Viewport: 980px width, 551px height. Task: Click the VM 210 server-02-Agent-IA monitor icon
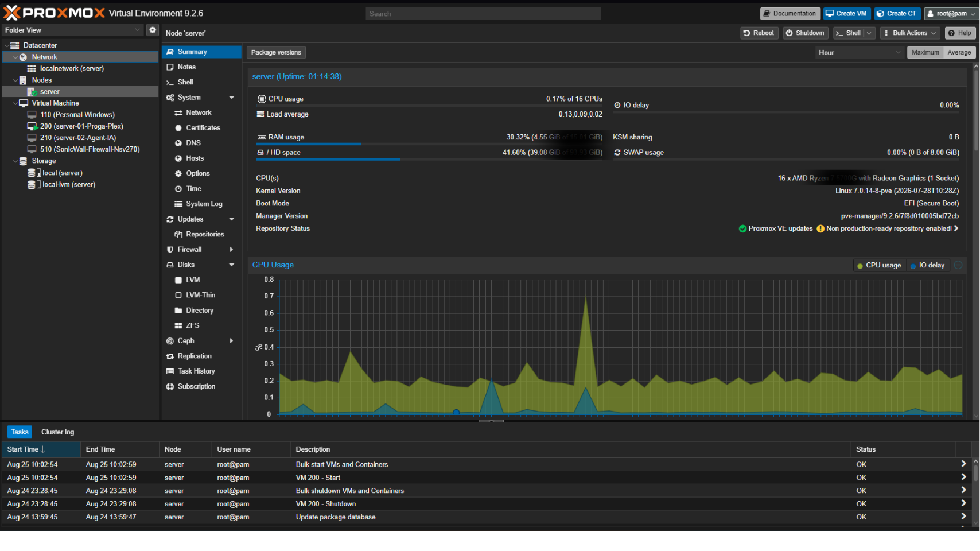pyautogui.click(x=32, y=138)
